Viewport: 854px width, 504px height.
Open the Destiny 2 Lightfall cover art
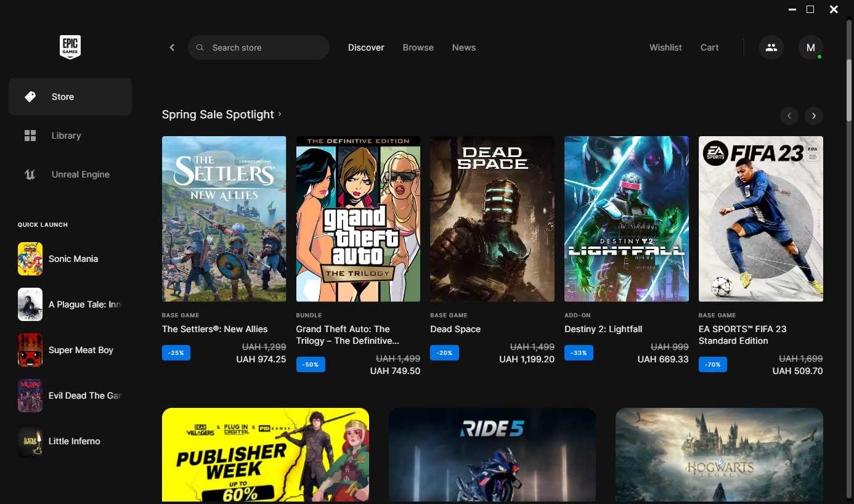[x=627, y=219]
